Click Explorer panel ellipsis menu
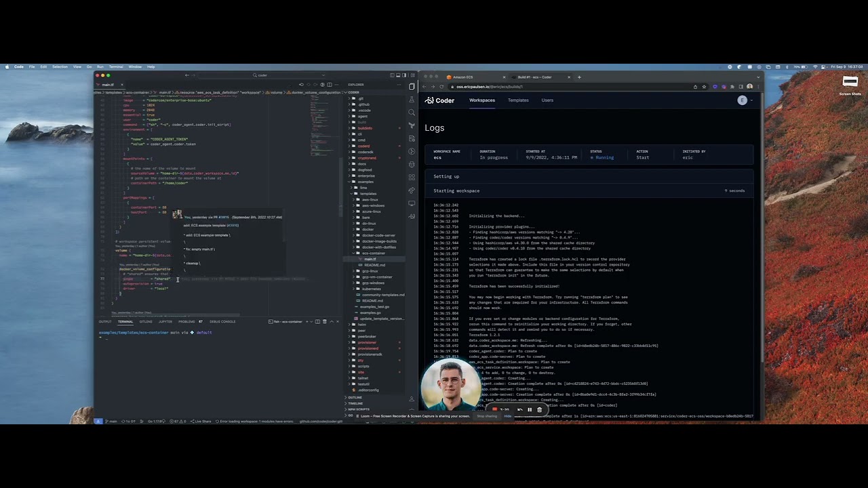 [x=399, y=85]
